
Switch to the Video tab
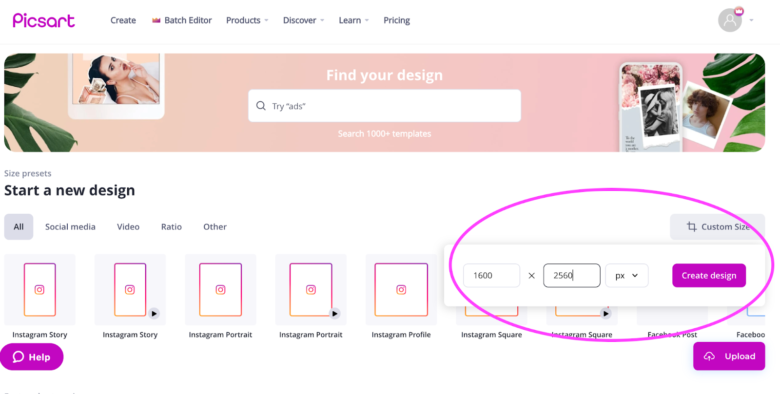coord(128,227)
